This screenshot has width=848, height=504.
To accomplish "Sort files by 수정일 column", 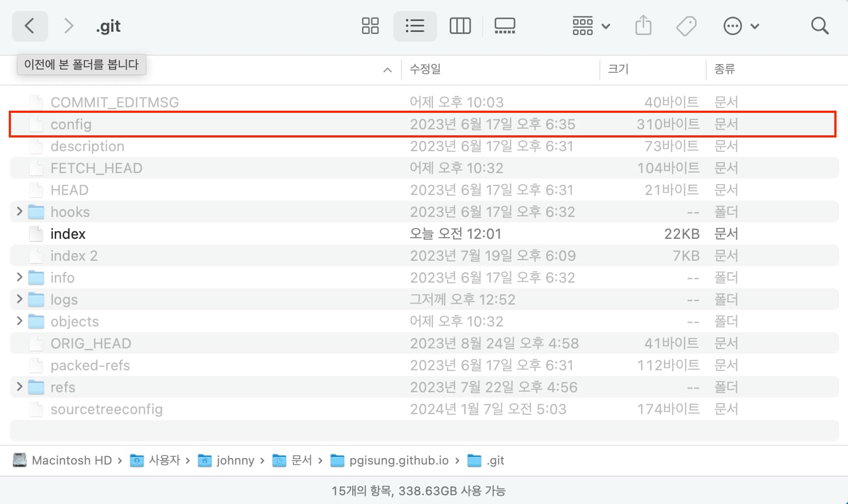I will [x=425, y=70].
